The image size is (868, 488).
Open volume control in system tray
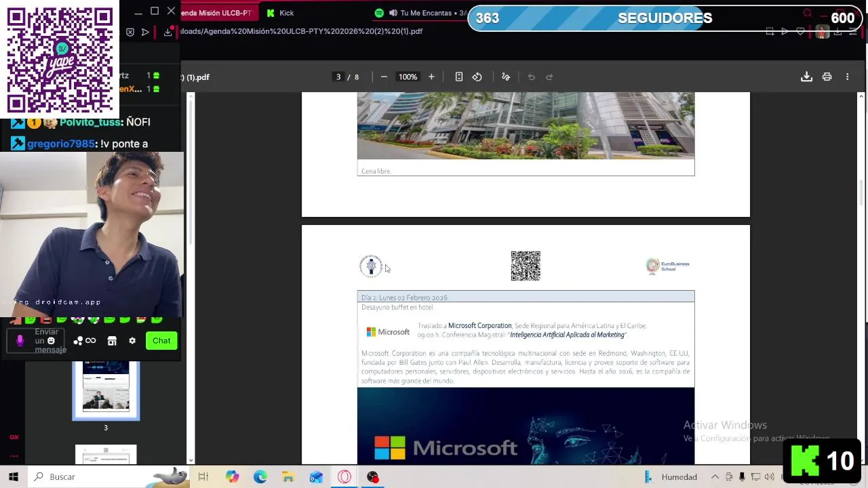coord(769,477)
